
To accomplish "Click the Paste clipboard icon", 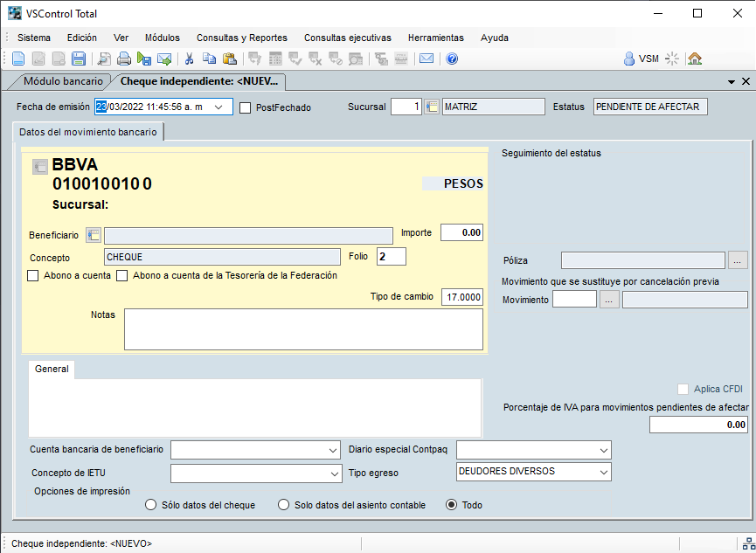I will pyautogui.click(x=230, y=59).
